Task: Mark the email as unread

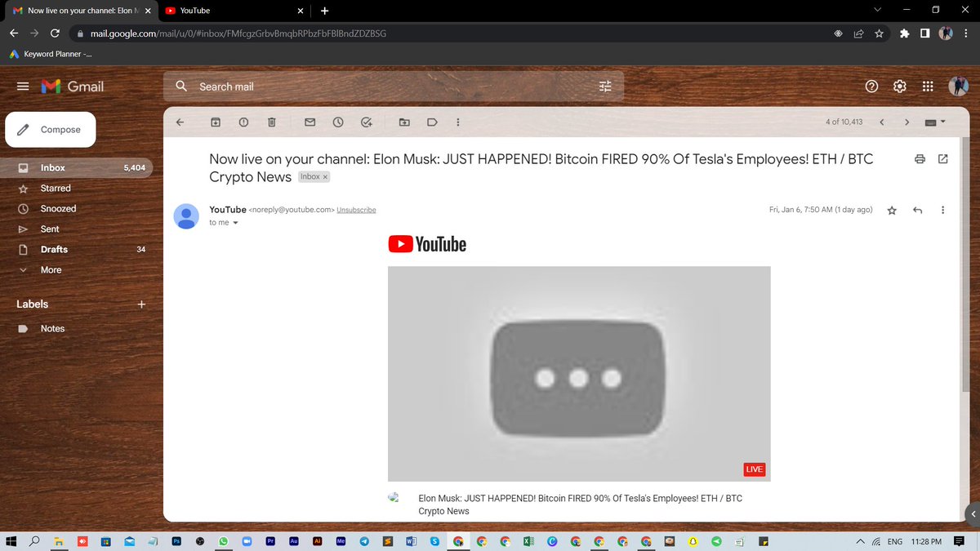Action: pyautogui.click(x=310, y=122)
